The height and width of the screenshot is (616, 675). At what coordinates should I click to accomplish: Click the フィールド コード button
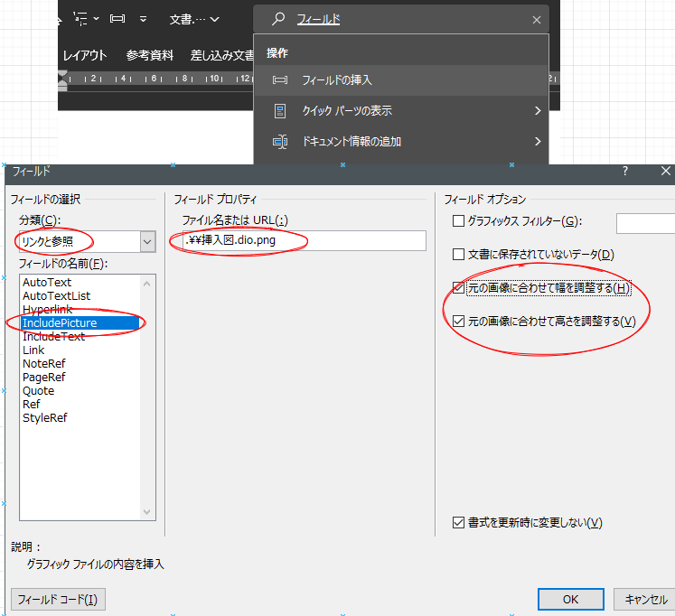click(x=58, y=599)
